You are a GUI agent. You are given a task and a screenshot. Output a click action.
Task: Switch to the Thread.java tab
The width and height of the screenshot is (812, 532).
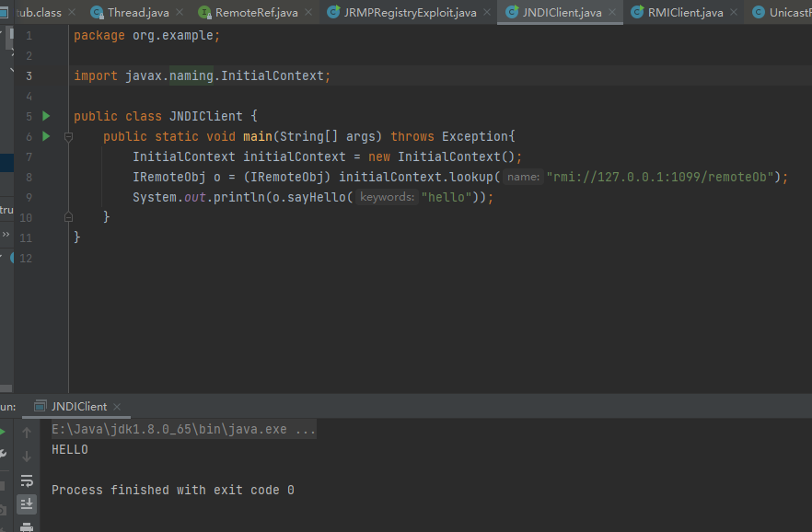click(x=138, y=12)
